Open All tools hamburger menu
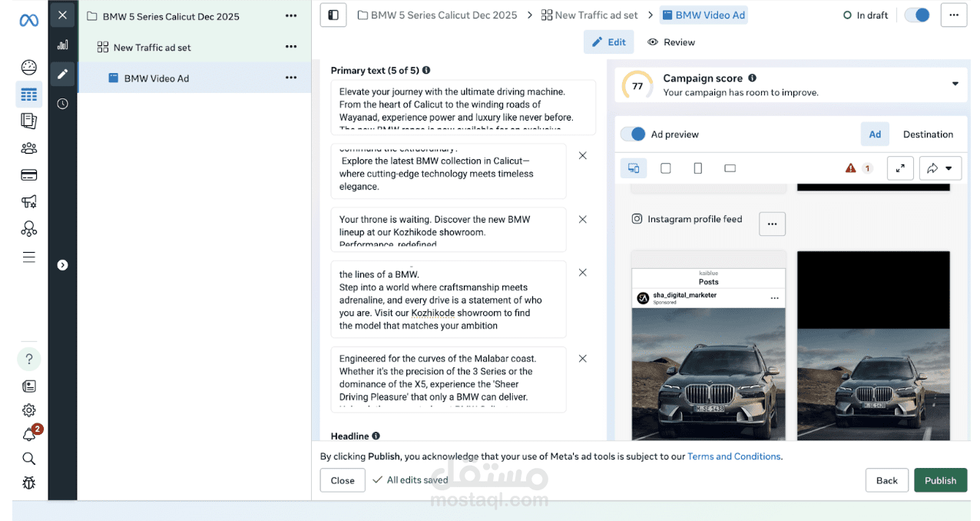The width and height of the screenshot is (980, 521). click(28, 257)
